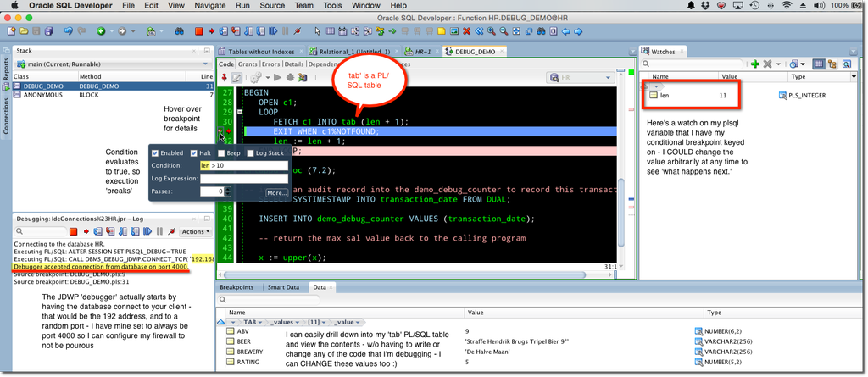Click the Condition input field

tap(244, 165)
